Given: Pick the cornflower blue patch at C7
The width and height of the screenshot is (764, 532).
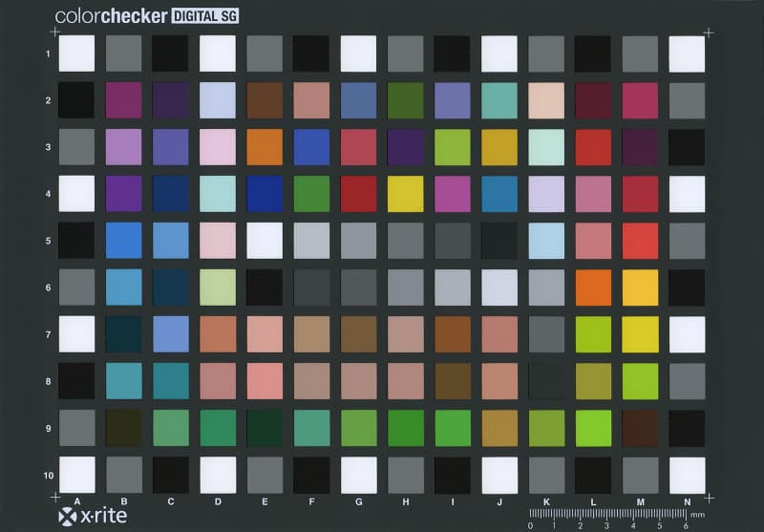Looking at the screenshot, I should pos(171,334).
